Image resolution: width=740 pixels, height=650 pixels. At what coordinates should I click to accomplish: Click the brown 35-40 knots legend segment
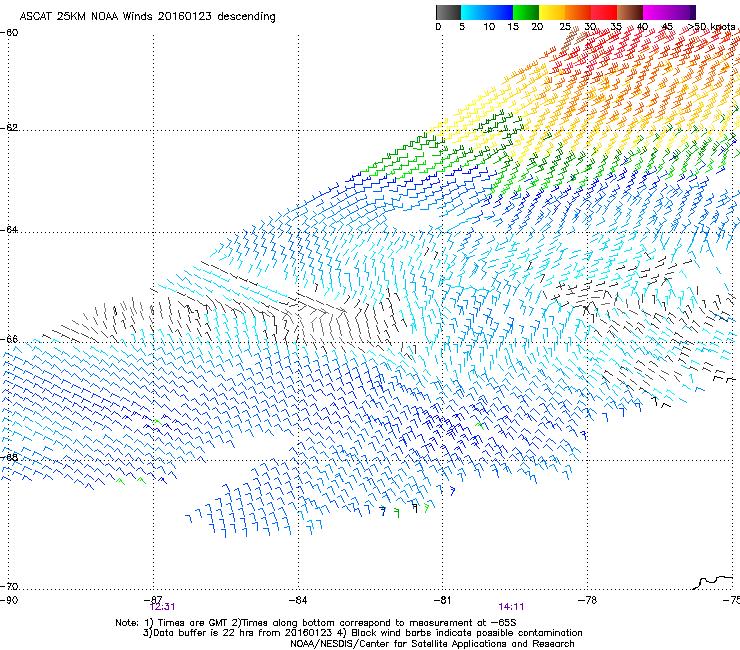(x=630, y=12)
